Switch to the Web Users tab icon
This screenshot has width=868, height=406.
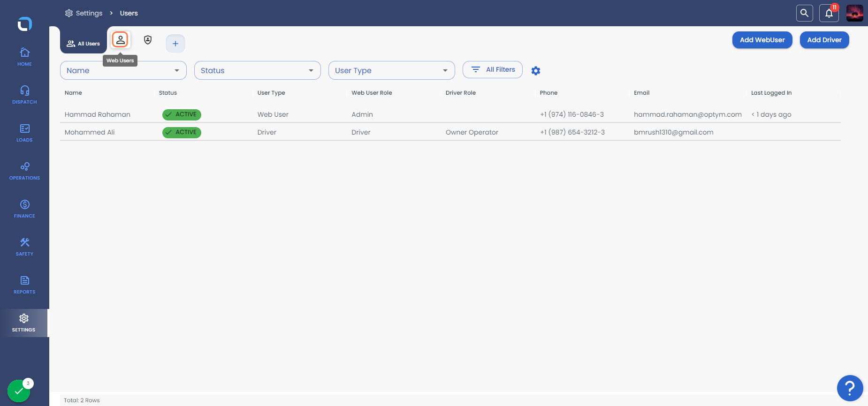tap(120, 40)
